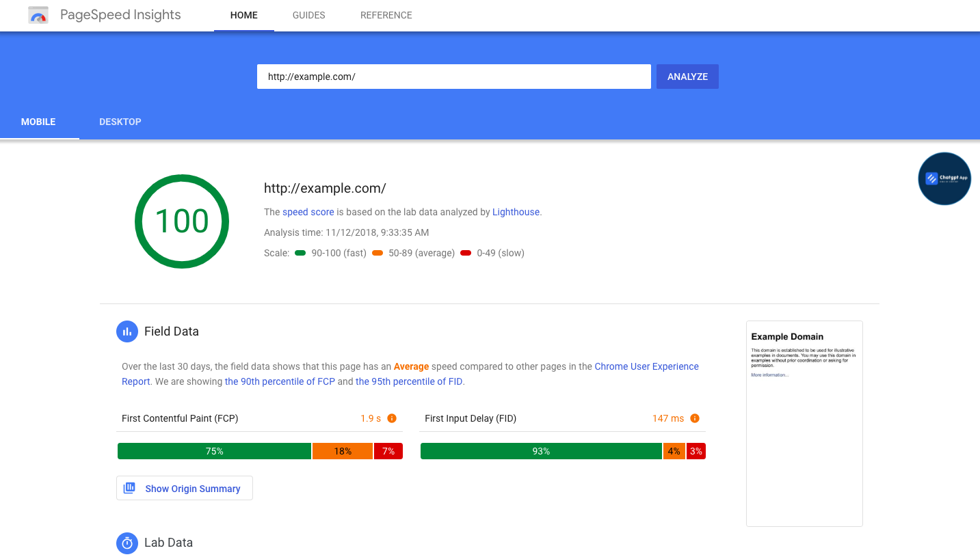Click the PageSpeed Insights logo icon

point(38,15)
